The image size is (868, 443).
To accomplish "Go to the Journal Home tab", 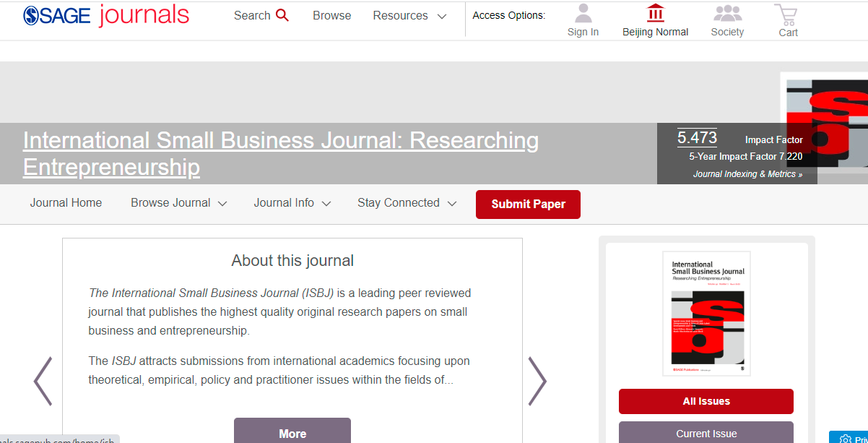I will tap(66, 203).
